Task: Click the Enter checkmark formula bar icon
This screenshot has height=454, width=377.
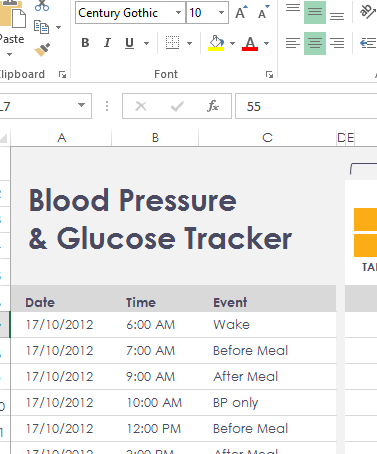Action: click(x=177, y=106)
